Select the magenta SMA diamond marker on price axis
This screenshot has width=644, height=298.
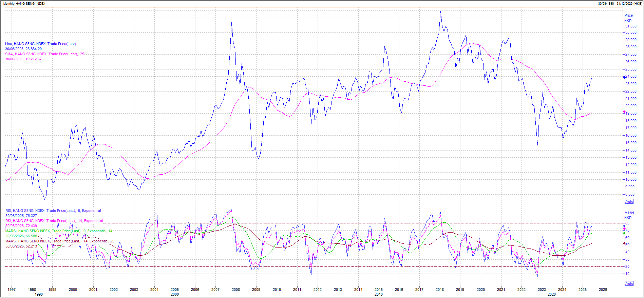[624, 112]
